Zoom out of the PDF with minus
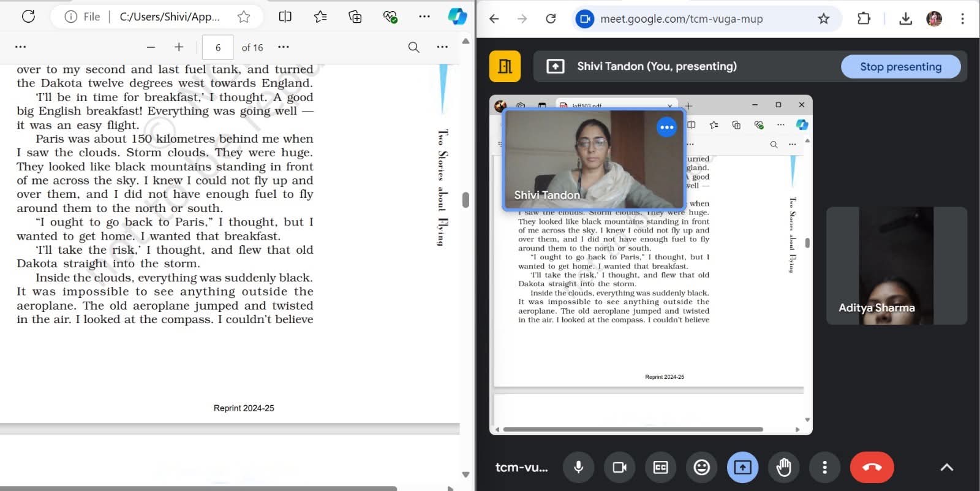The height and width of the screenshot is (491, 980). pos(151,47)
